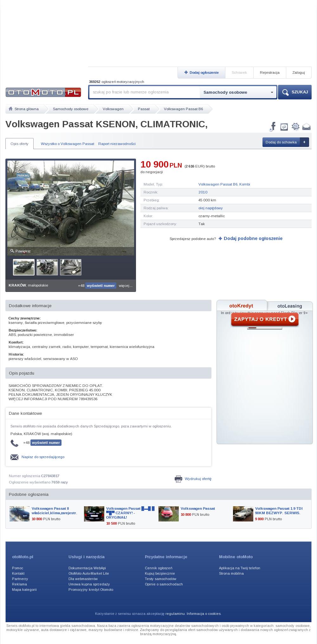This screenshot has width=317, height=644.
Task: Select the second car photo thumbnail
Action: coord(47,267)
